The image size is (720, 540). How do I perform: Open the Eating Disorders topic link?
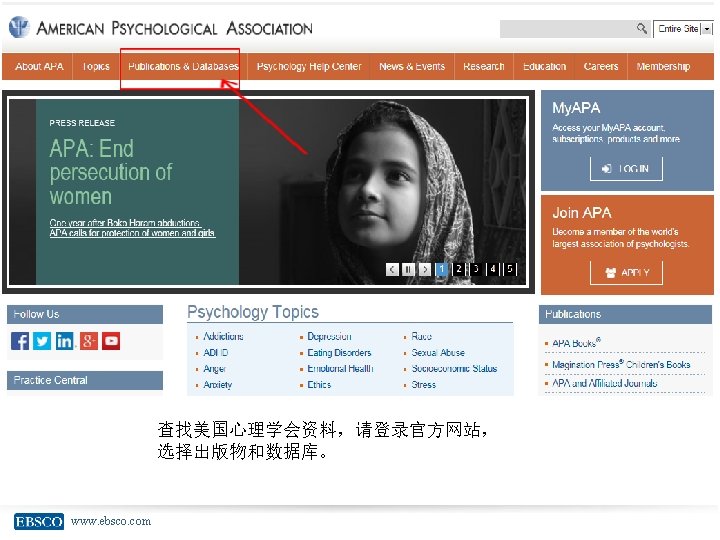pyautogui.click(x=339, y=353)
